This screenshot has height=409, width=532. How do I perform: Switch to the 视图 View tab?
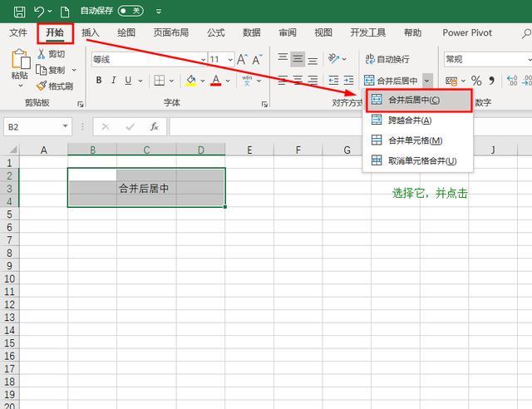point(323,33)
